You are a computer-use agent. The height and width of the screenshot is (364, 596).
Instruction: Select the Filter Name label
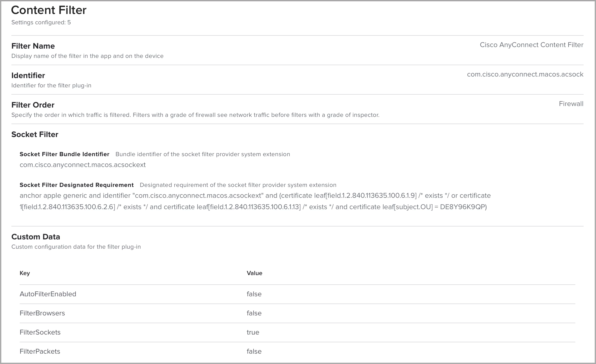point(33,46)
